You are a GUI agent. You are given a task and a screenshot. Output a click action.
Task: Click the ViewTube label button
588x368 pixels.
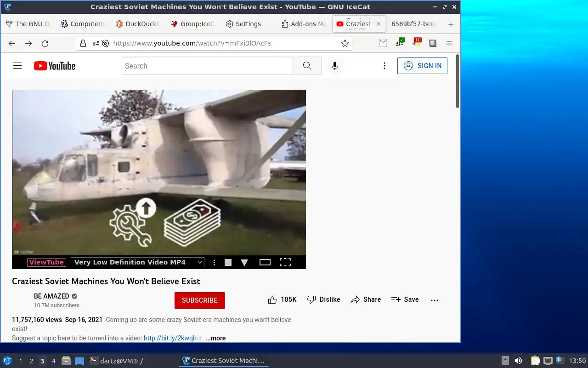[46, 262]
